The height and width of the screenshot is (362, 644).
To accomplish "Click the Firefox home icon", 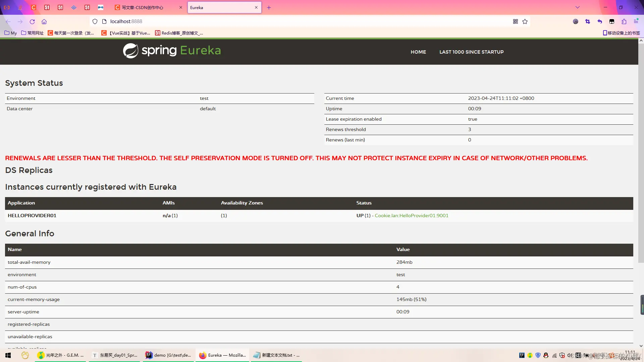I will [x=44, y=21].
